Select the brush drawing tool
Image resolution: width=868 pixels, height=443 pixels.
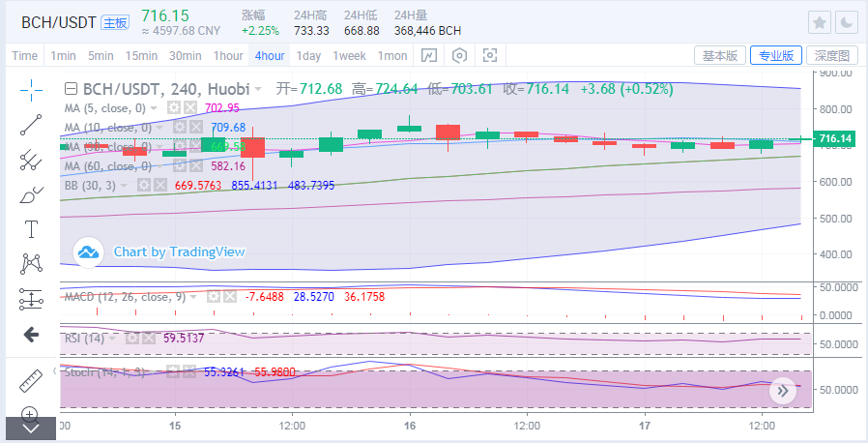[x=32, y=195]
